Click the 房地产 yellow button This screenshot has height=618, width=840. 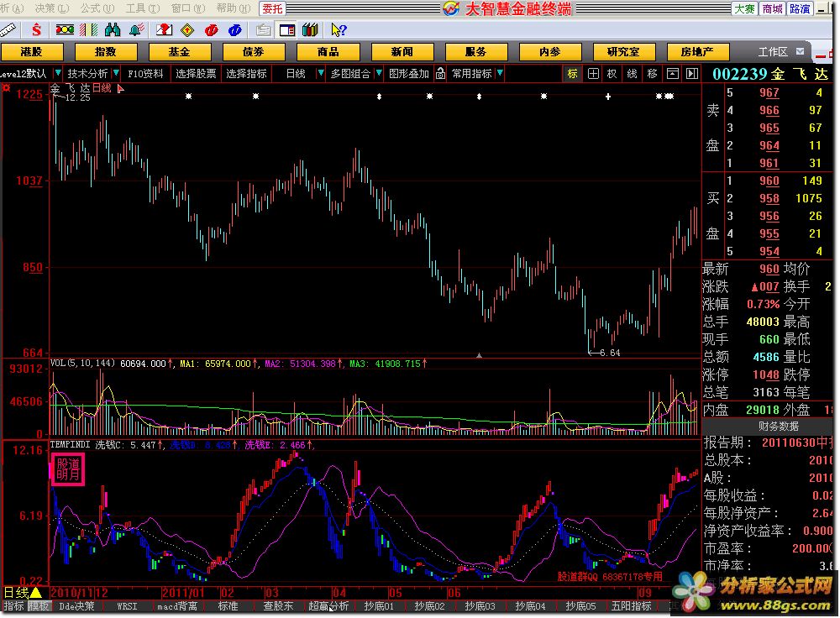pos(697,52)
